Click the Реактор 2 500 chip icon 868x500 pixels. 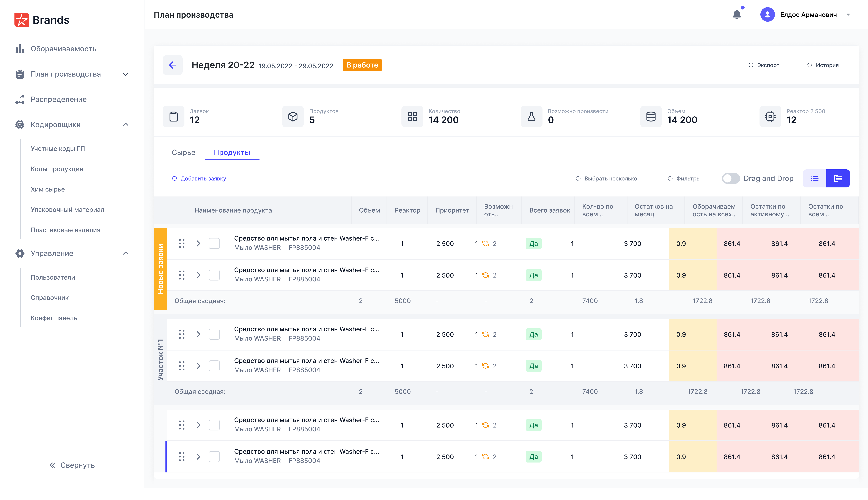click(x=770, y=116)
